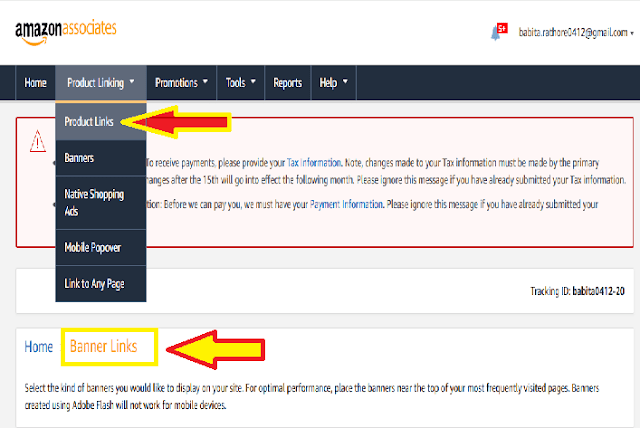Click the '5+' notification badge
The height and width of the screenshot is (428, 640).
point(502,29)
